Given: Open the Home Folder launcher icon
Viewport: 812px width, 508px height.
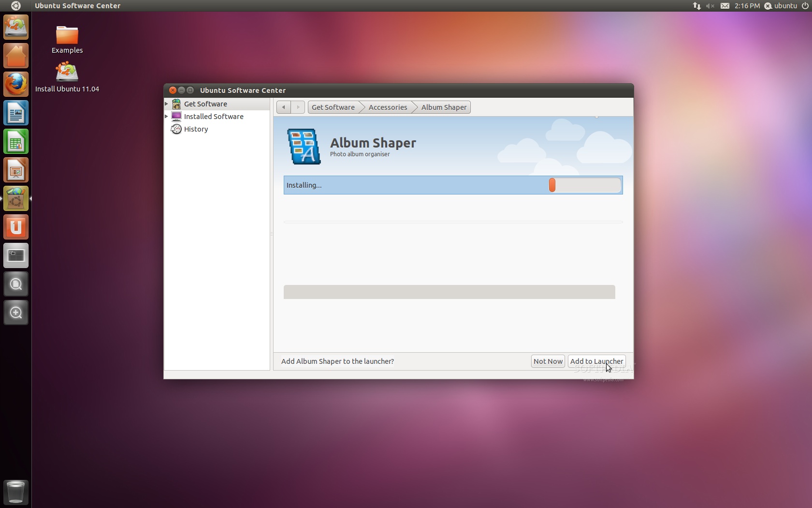Looking at the screenshot, I should pyautogui.click(x=16, y=56).
